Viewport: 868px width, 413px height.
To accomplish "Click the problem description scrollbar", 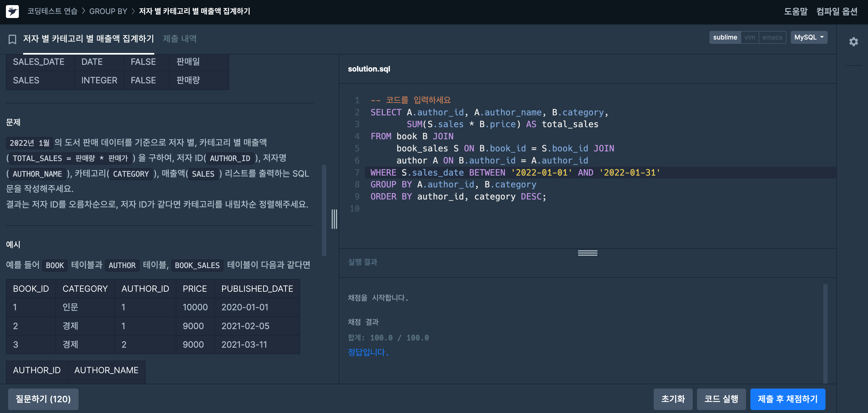I will click(x=324, y=210).
